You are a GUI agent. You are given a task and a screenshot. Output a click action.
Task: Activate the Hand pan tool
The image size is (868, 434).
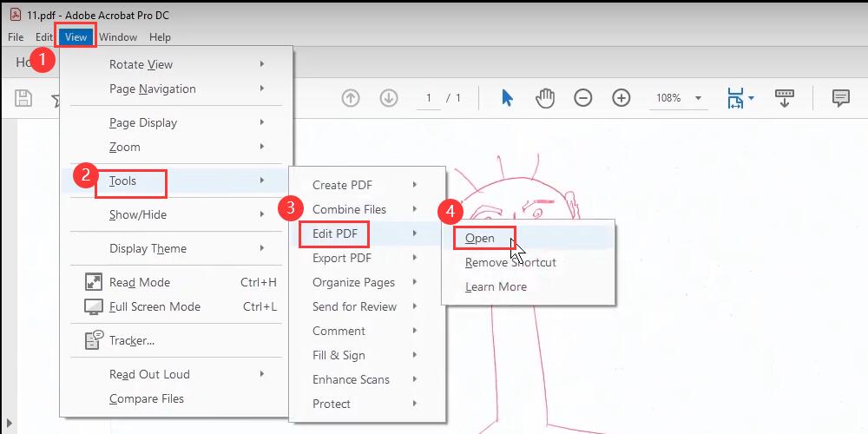545,98
